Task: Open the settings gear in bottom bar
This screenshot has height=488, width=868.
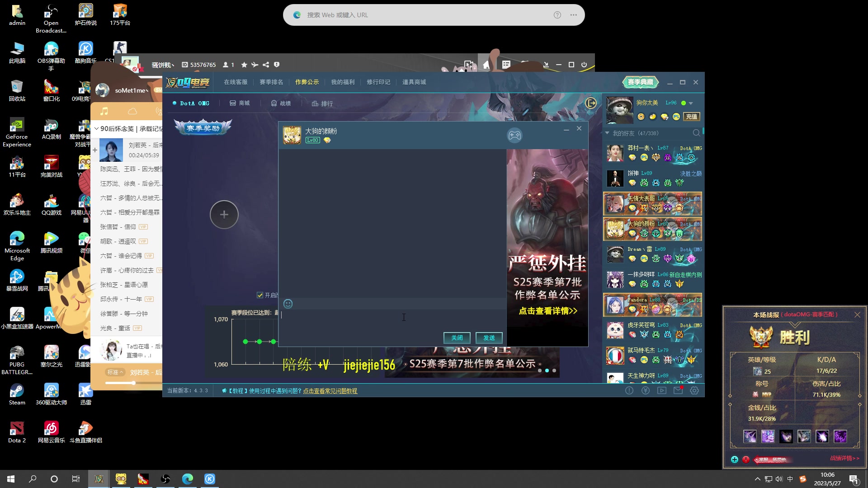Action: 694,390
